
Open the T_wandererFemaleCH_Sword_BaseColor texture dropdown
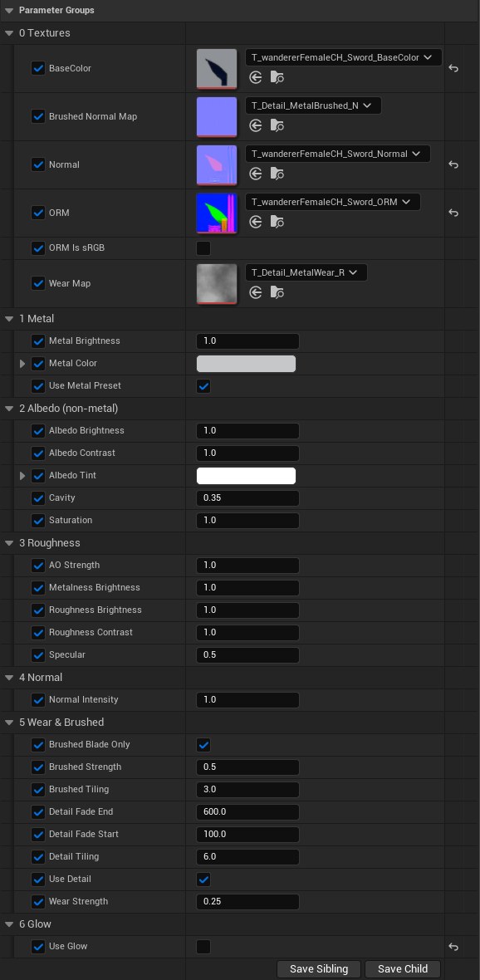click(x=344, y=57)
